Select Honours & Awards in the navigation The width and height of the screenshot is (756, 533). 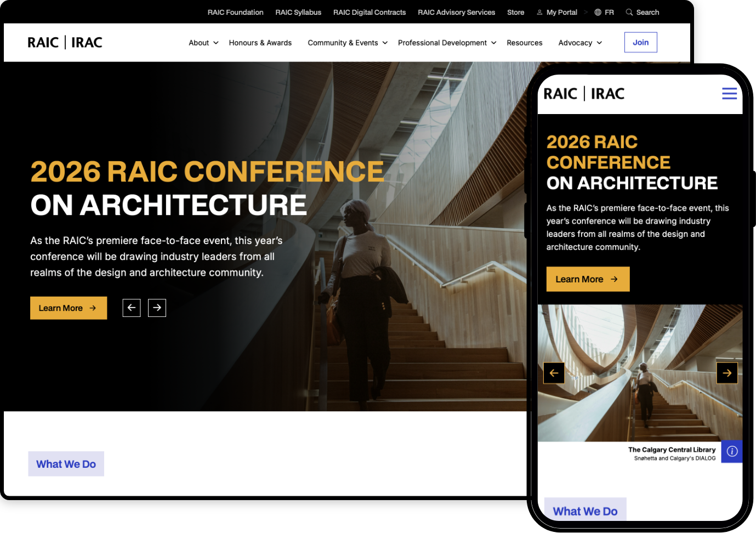[260, 42]
